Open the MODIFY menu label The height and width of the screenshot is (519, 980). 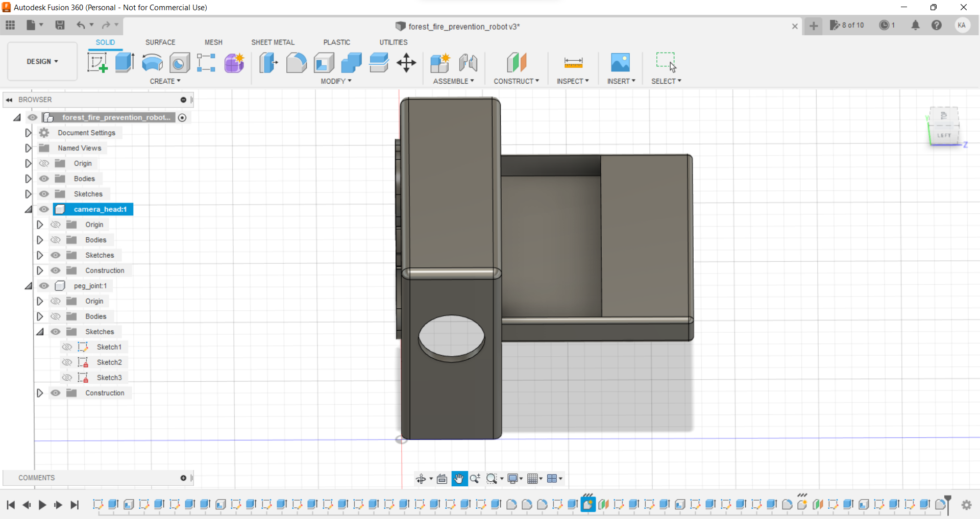pyautogui.click(x=336, y=81)
